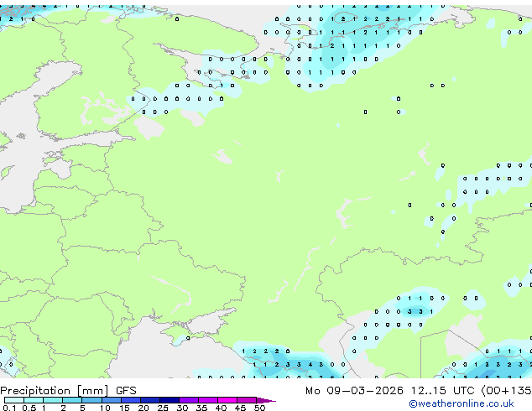The image size is (532, 411).
Task: Click the 'Precipitation [mm]' title text
Action: pyautogui.click(x=55, y=391)
